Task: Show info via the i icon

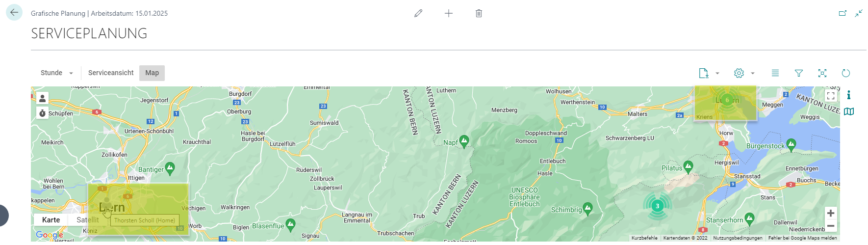Action: (x=849, y=95)
